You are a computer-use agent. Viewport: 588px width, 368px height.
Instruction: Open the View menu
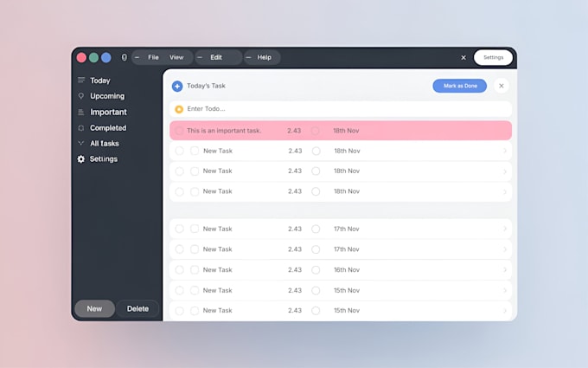coord(176,57)
